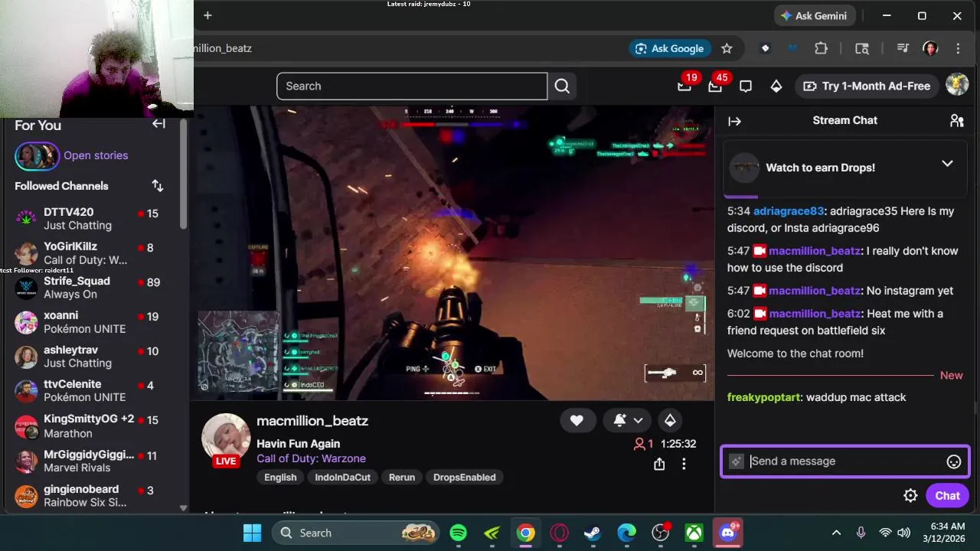Open the emote picker in chat
The image size is (980, 551).
[x=954, y=461]
